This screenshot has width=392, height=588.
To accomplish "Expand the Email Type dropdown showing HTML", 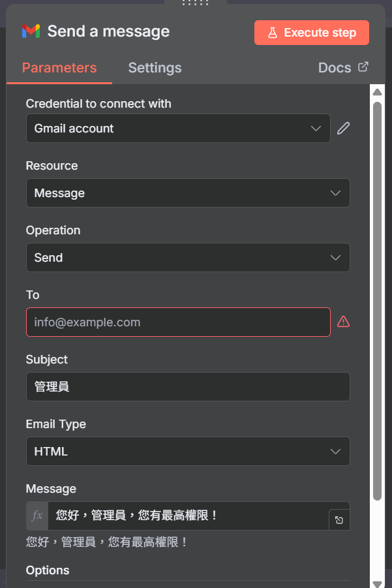I will coord(188,451).
